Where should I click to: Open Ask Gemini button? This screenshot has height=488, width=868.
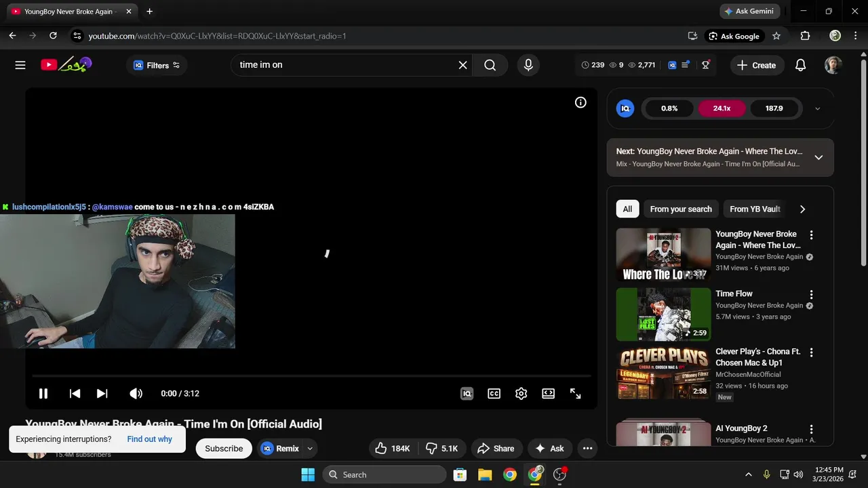(x=749, y=12)
